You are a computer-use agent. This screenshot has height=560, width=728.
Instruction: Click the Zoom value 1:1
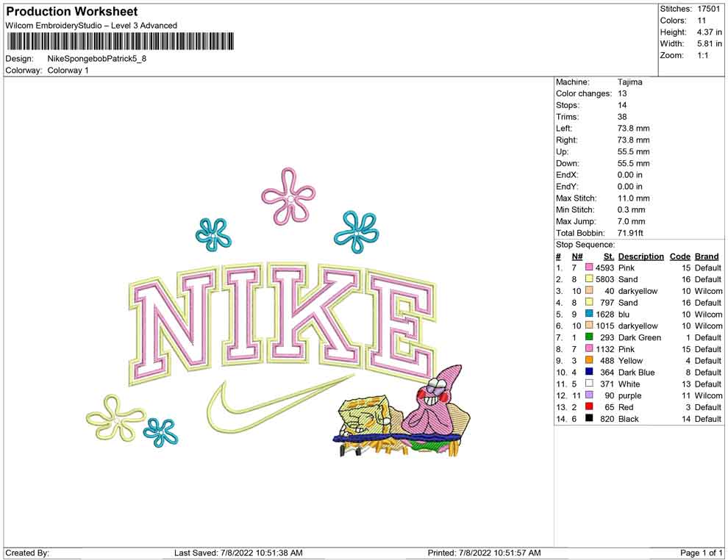coord(703,55)
